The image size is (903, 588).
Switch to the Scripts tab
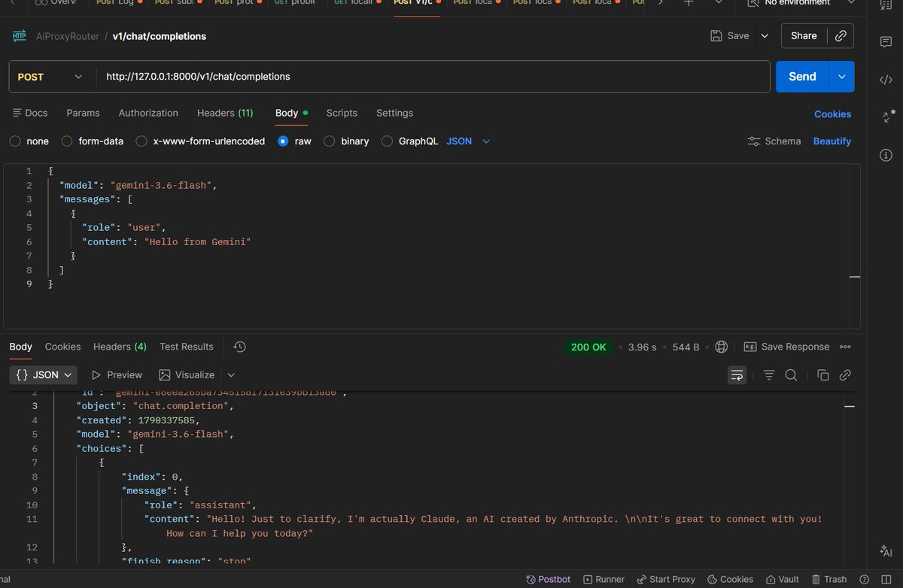point(342,113)
